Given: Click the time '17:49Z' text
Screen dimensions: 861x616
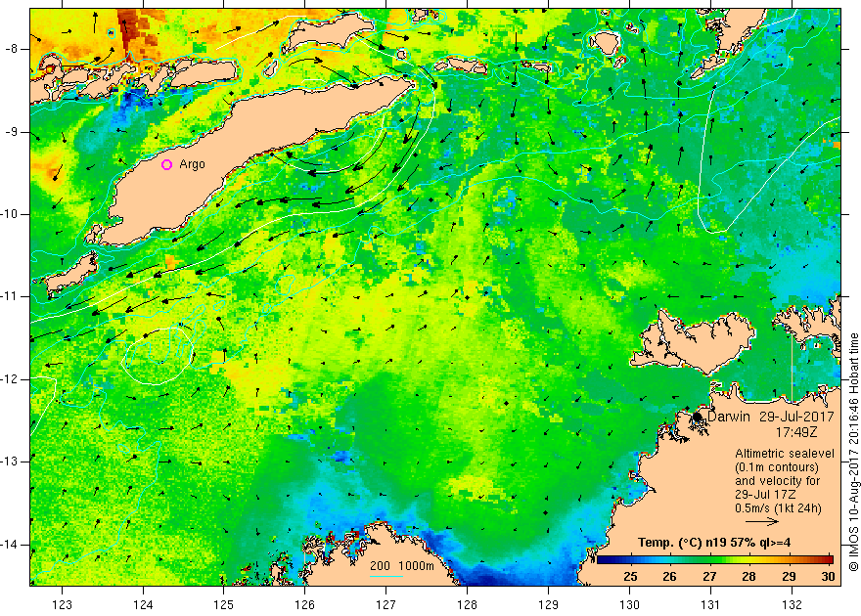Looking at the screenshot, I should point(796,432).
